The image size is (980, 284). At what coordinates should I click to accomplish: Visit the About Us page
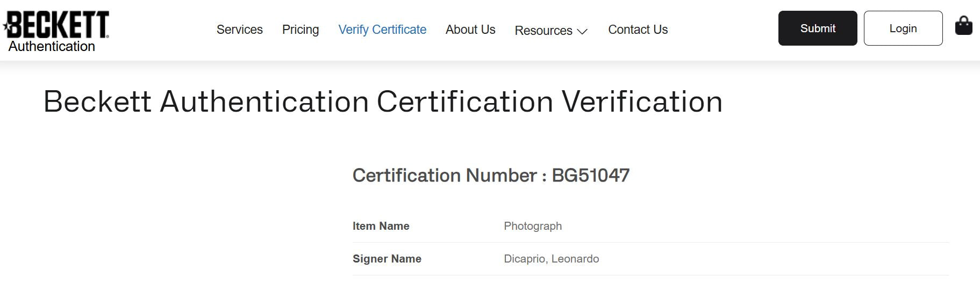tap(470, 30)
